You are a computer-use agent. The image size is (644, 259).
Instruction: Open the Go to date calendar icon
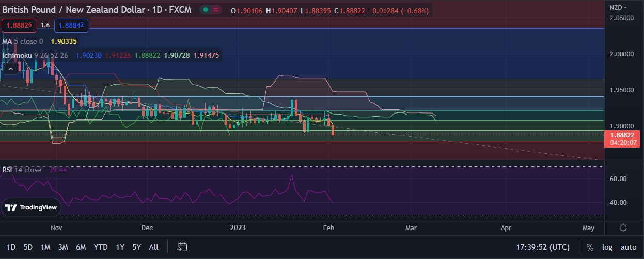click(182, 247)
